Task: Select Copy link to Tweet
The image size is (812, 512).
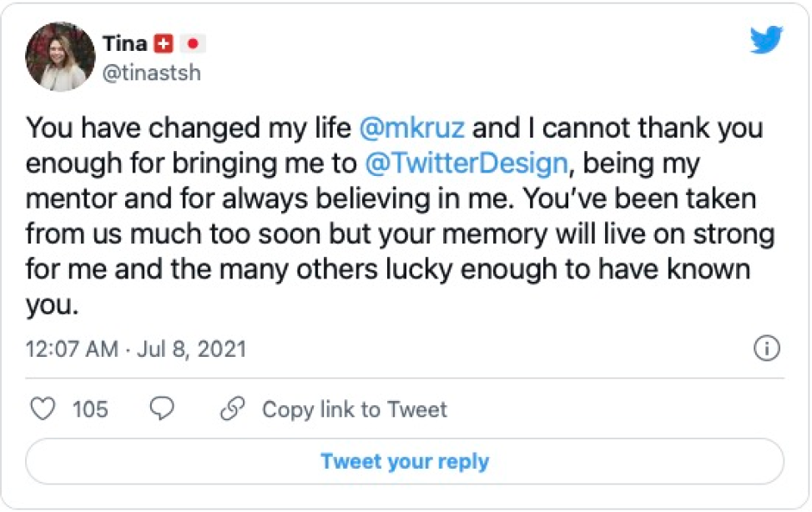Action: [354, 409]
